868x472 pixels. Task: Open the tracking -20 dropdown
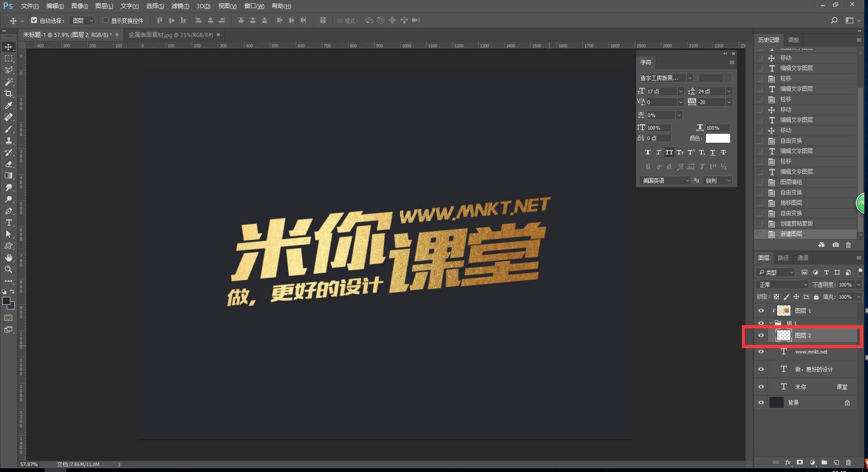(728, 102)
